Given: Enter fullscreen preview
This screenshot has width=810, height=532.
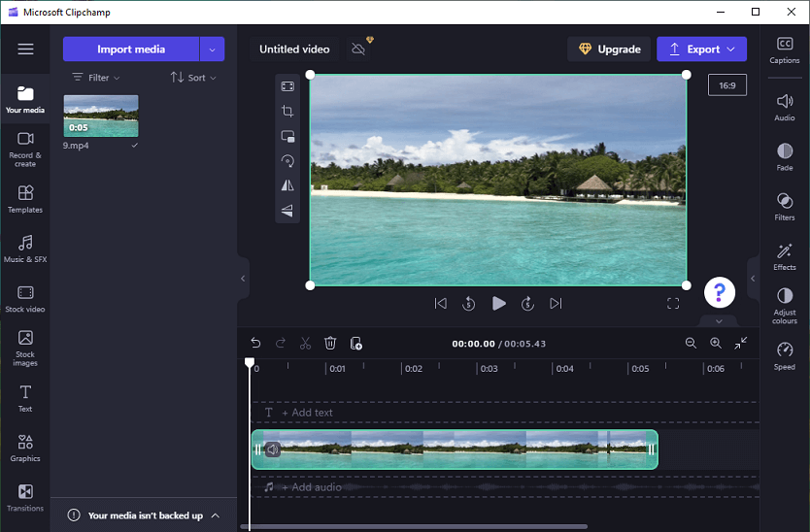Looking at the screenshot, I should [x=673, y=304].
